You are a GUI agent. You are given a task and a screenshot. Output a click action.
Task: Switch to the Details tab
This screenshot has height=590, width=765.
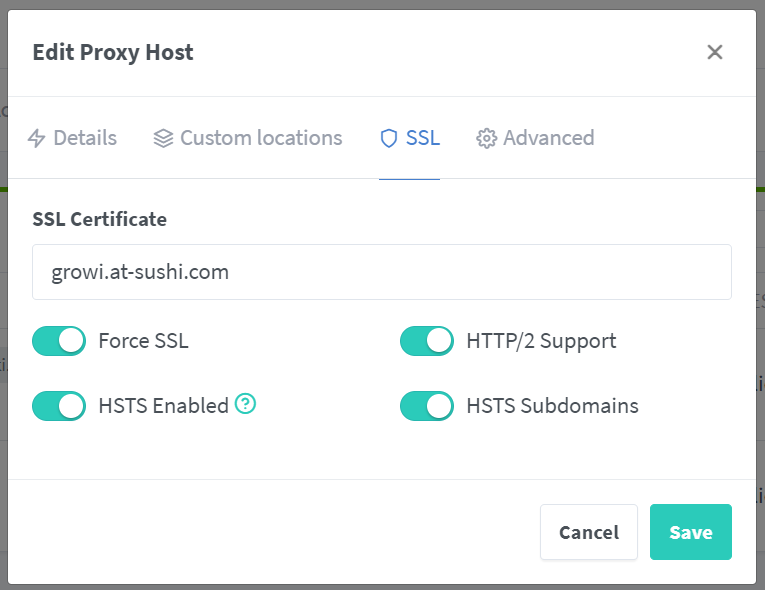coord(72,138)
